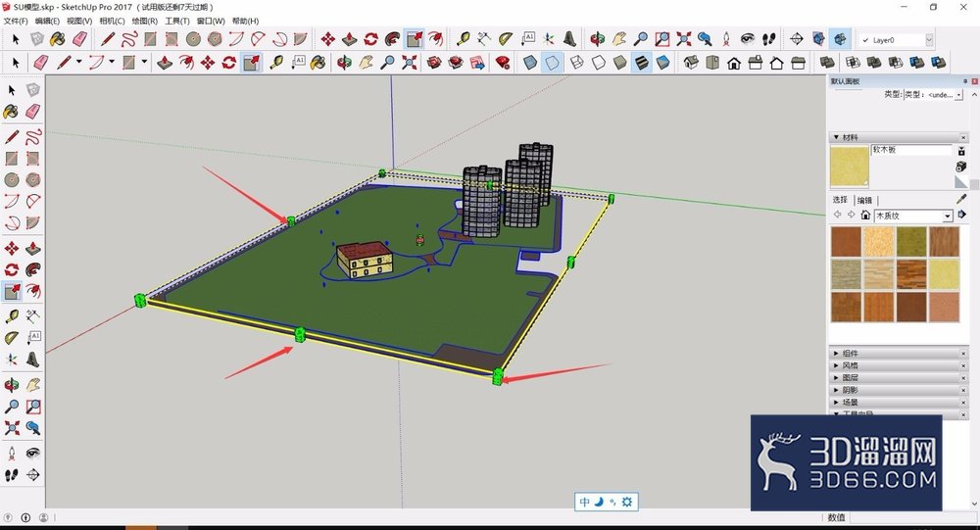Switch to Right view icon
Screen dimensions: 980x530
point(756,63)
